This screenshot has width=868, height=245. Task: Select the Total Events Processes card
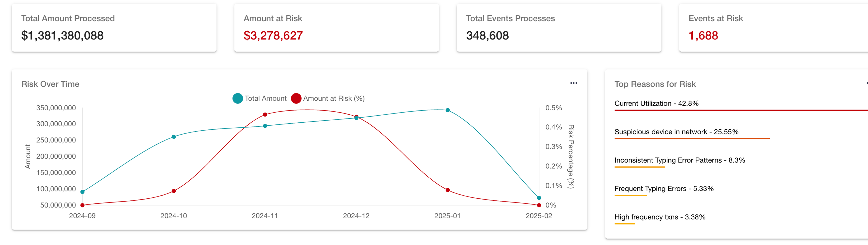pyautogui.click(x=559, y=28)
